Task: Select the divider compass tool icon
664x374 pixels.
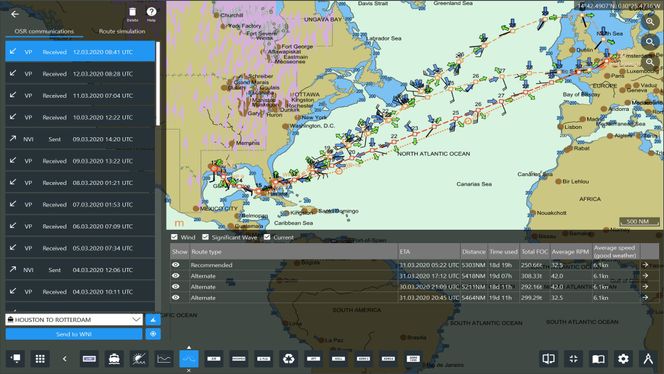Action: 648,359
